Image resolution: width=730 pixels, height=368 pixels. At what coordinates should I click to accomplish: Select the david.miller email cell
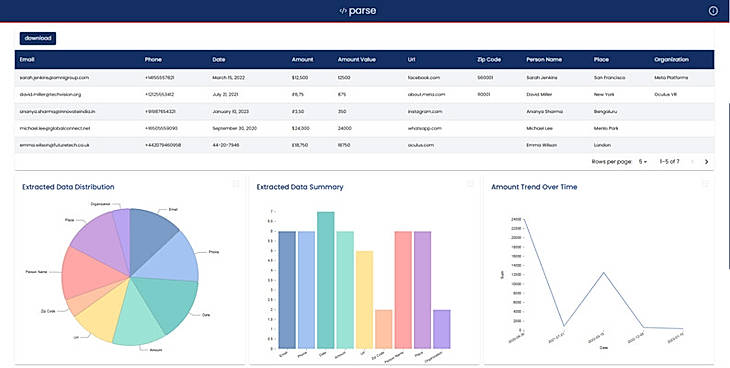50,95
